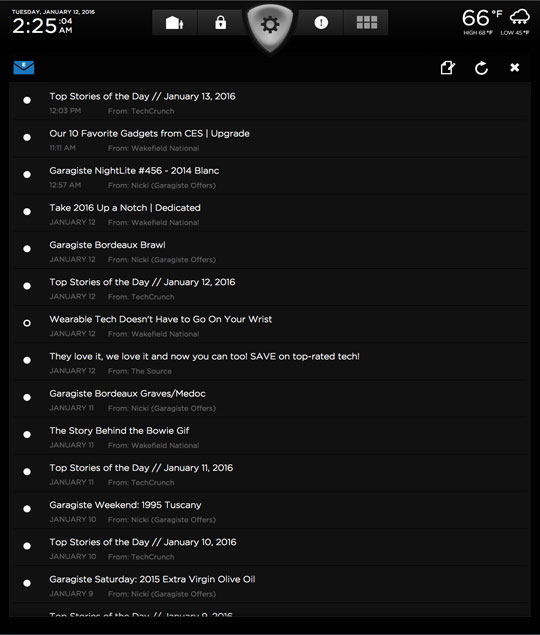Open the apps grid icon

pyautogui.click(x=367, y=23)
